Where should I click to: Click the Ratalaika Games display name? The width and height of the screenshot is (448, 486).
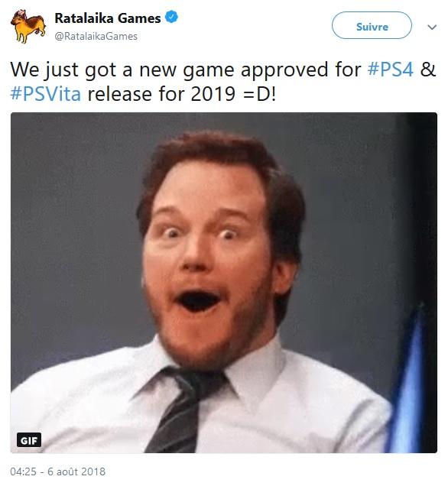(108, 18)
